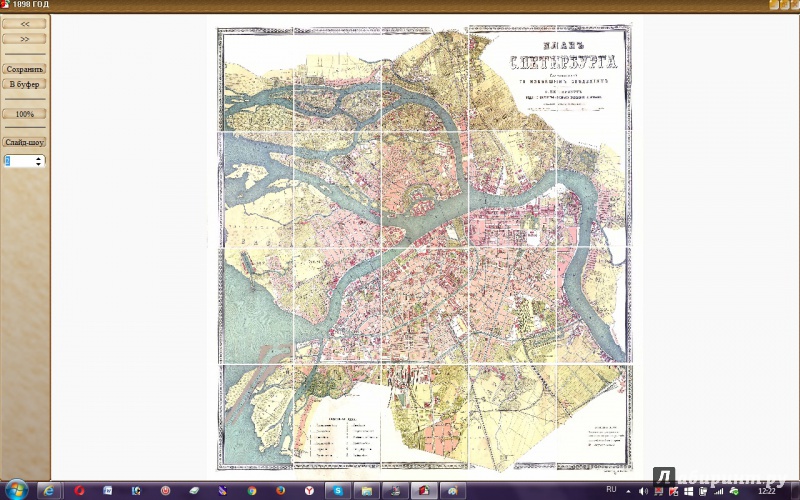This screenshot has height=500, width=800.
Task: Increase slideshow interval with up arrow
Action: pos(38,159)
